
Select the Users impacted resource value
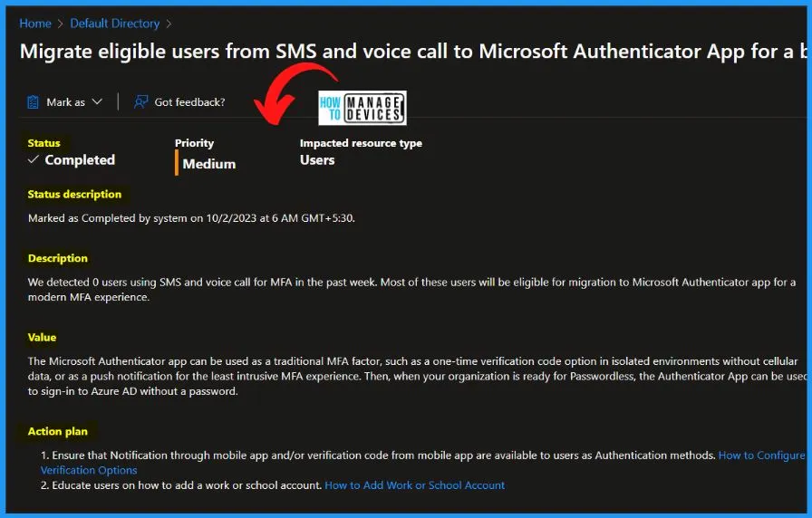point(317,160)
